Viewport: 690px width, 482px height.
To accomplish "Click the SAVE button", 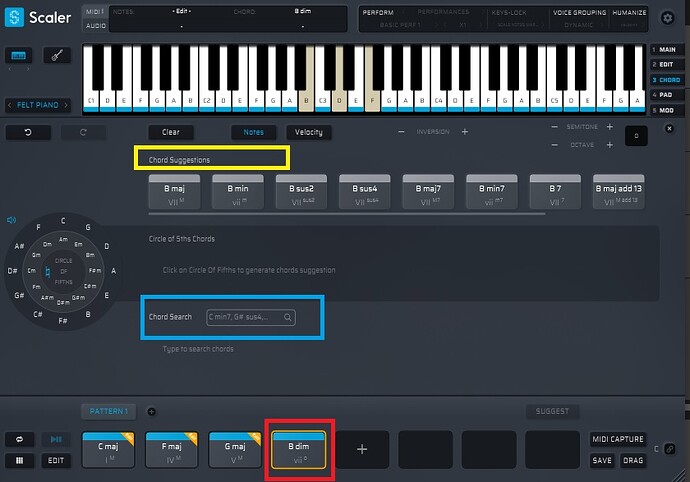I will pyautogui.click(x=602, y=460).
